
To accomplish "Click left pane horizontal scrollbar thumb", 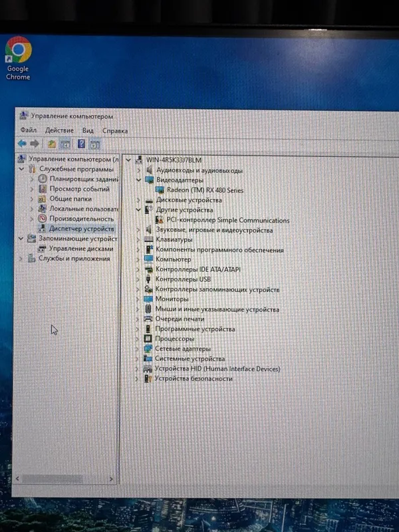I will point(52,479).
